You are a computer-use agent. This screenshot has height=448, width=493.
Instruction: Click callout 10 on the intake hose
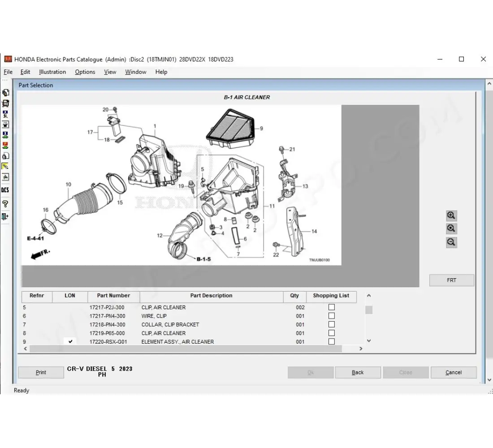[68, 184]
